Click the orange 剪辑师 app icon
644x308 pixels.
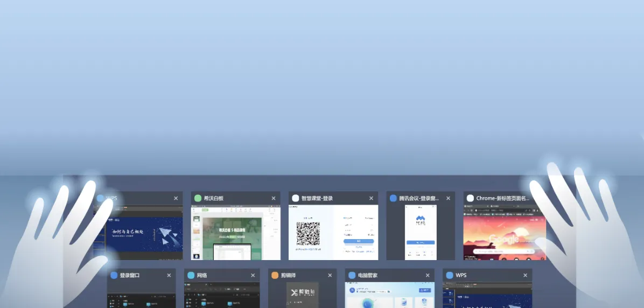click(x=275, y=275)
